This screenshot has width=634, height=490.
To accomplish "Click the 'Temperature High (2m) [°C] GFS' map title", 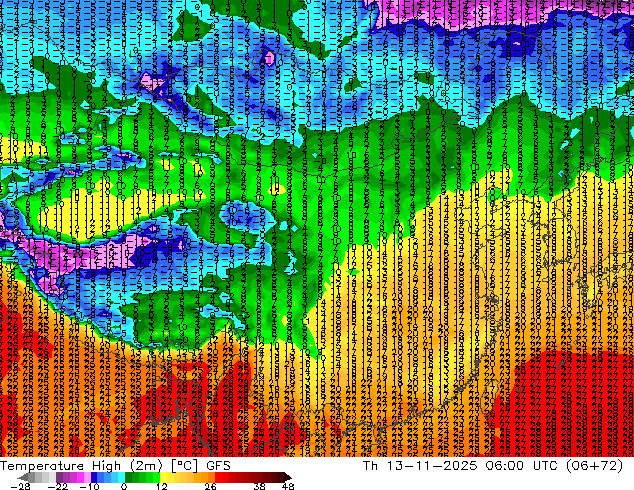I will (115, 465).
